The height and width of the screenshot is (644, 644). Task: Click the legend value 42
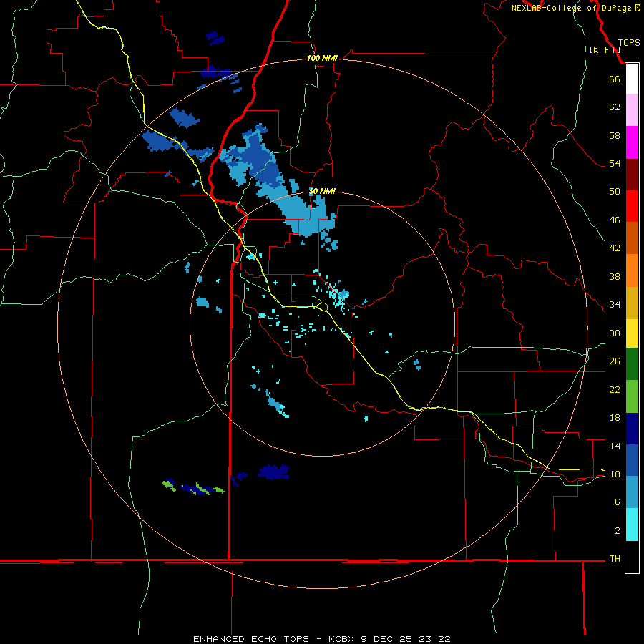615,248
